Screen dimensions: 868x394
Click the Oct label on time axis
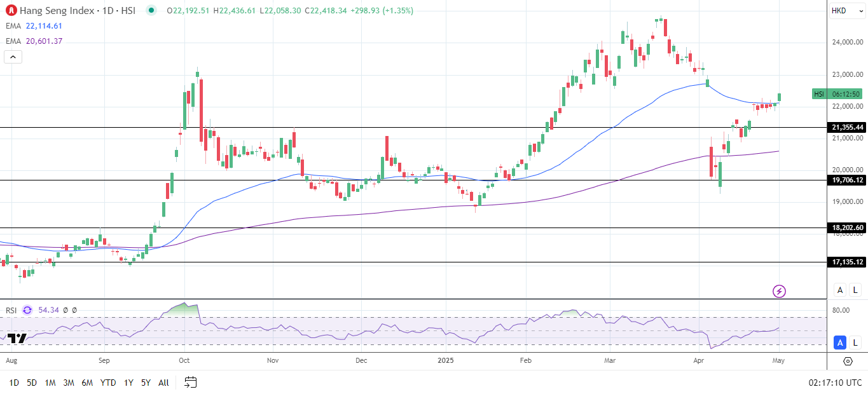point(184,360)
